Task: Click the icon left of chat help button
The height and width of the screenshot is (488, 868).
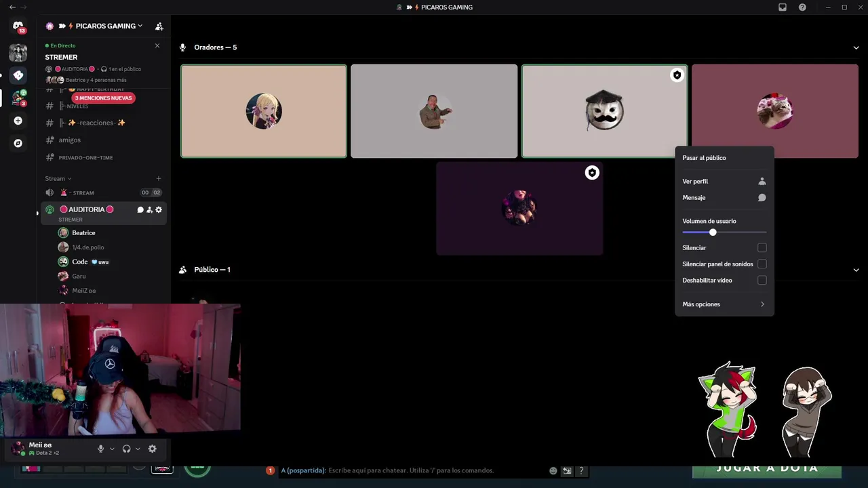Action: point(567,470)
